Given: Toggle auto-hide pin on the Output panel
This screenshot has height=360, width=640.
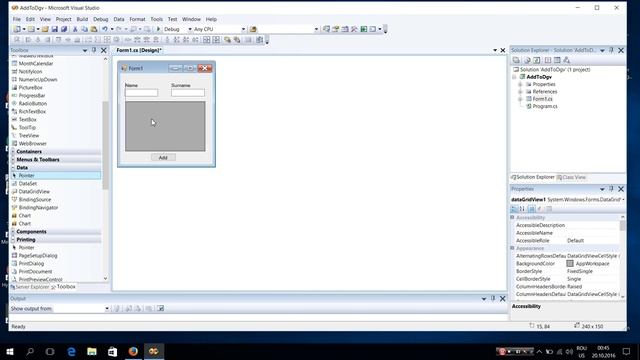Looking at the screenshot, I should click(493, 299).
